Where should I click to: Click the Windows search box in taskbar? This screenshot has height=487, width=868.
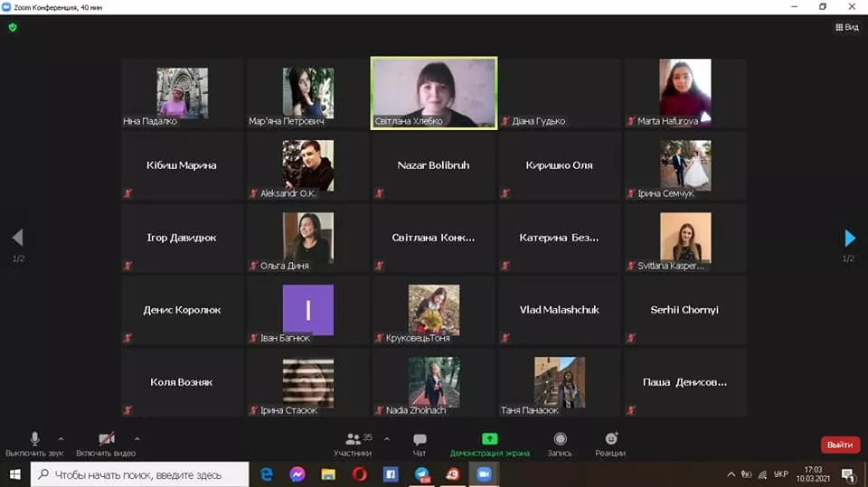point(140,474)
